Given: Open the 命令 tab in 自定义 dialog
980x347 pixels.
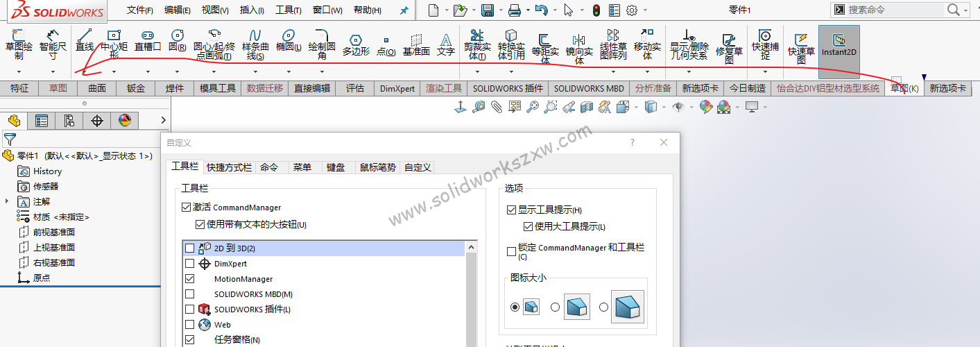Looking at the screenshot, I should [269, 167].
